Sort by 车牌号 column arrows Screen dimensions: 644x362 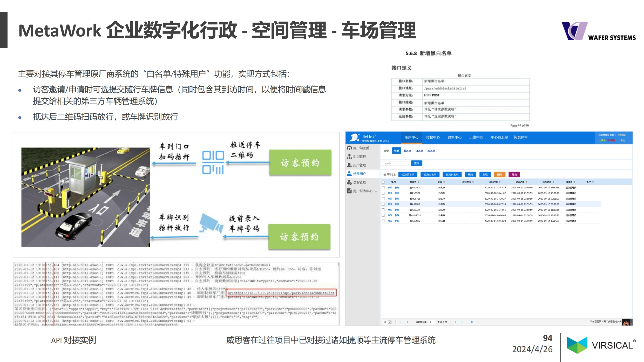tap(418, 182)
